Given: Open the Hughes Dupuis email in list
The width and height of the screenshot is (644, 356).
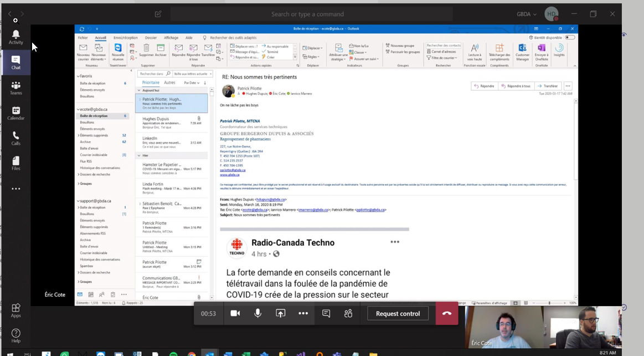Looking at the screenshot, I should coord(172,122).
